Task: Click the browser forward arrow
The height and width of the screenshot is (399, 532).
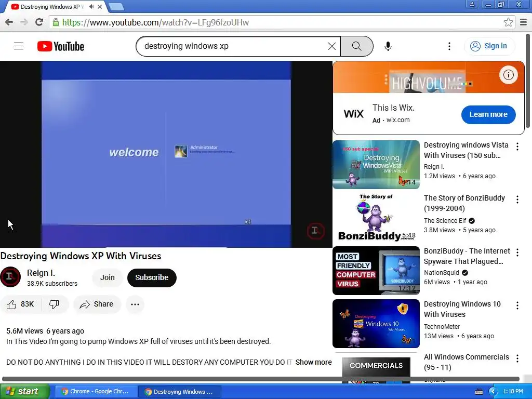Action: click(x=24, y=22)
